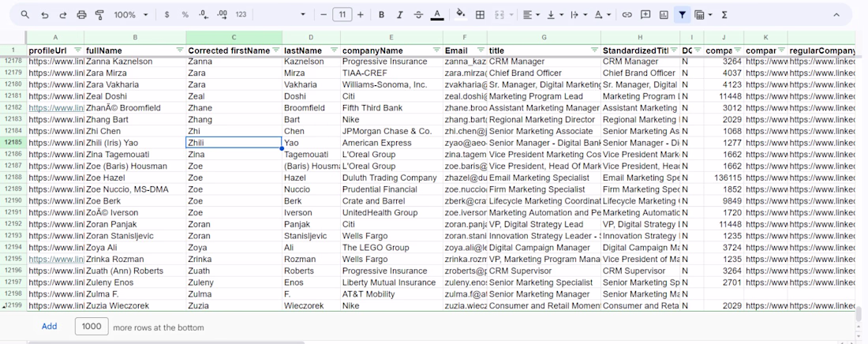Open the text rotation dropdown

click(x=602, y=15)
